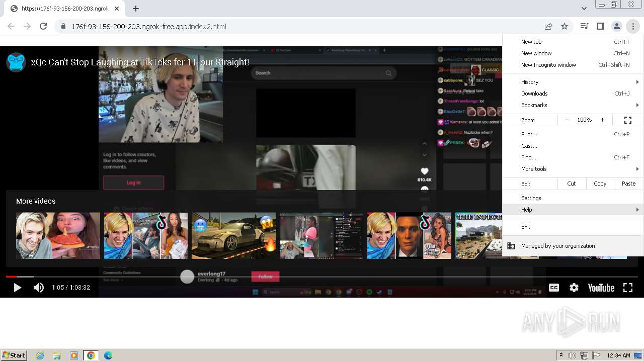Click Cut in the Edit row
Viewport: 644px width, 362px height.
coord(572,184)
